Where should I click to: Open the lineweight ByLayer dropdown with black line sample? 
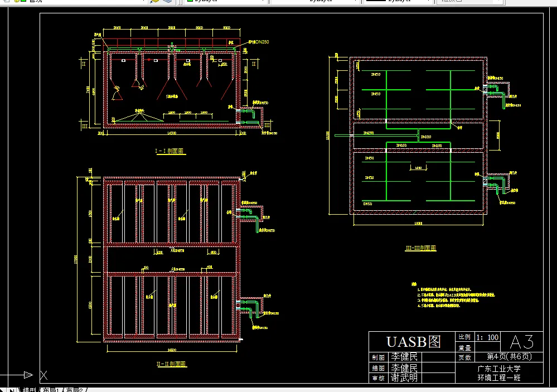pyautogui.click(x=398, y=1)
